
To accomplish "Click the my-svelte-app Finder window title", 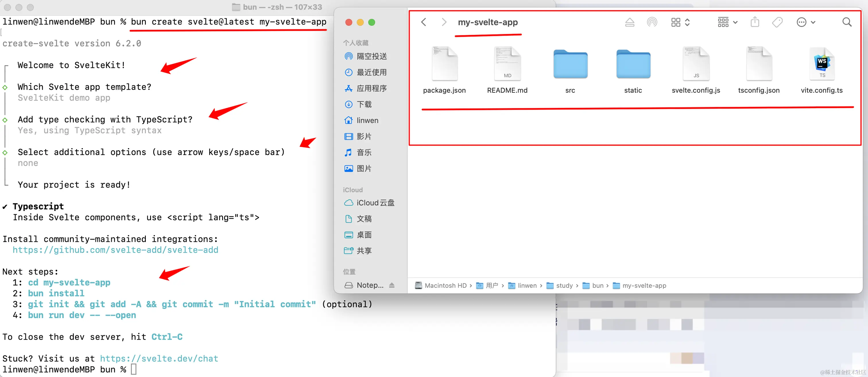I will point(488,22).
